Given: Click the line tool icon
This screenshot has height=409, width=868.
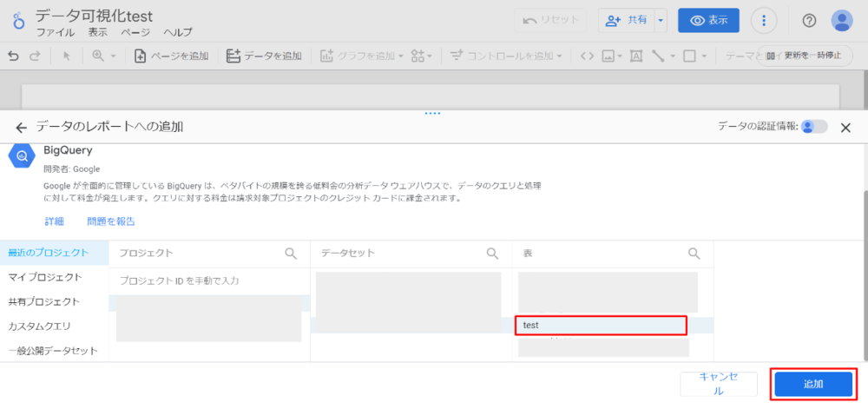Looking at the screenshot, I should [x=658, y=56].
